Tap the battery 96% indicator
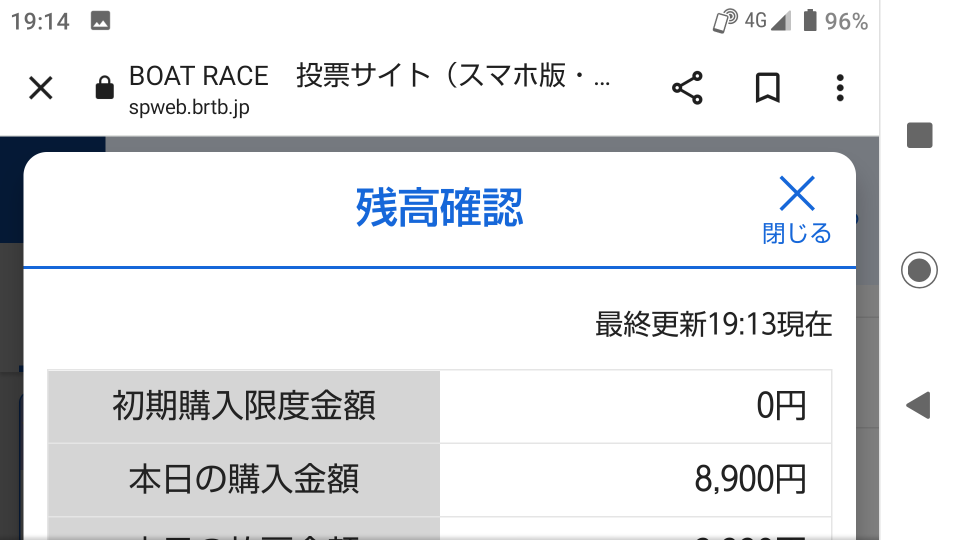The width and height of the screenshot is (960, 540). tap(835, 21)
